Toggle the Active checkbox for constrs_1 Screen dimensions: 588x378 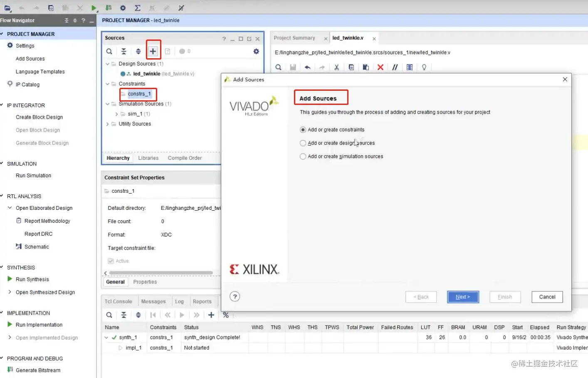(x=111, y=261)
